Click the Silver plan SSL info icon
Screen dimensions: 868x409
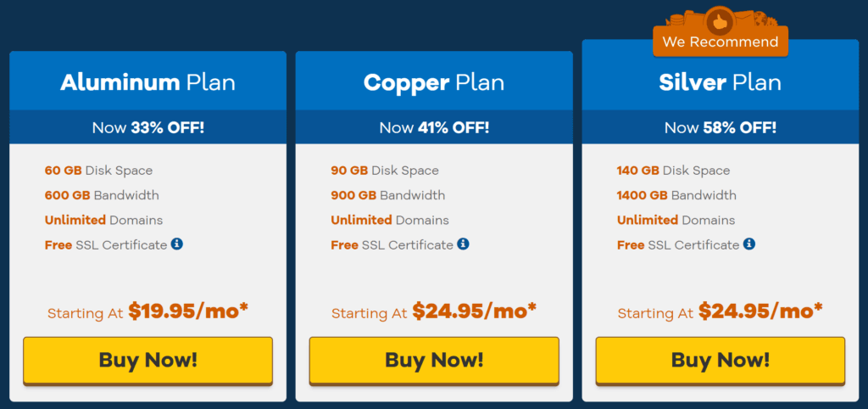749,244
